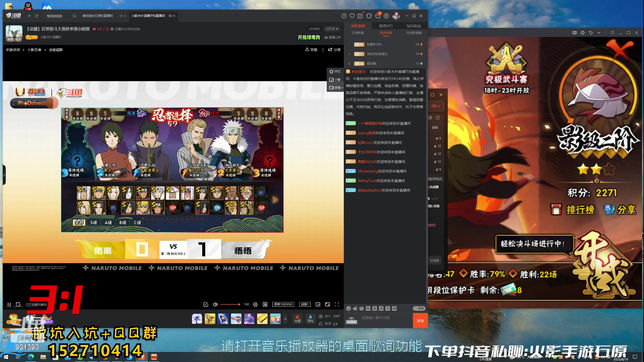The height and width of the screenshot is (362, 644).
Task: Click the 梗 chat toolbar icon
Action: (394, 308)
